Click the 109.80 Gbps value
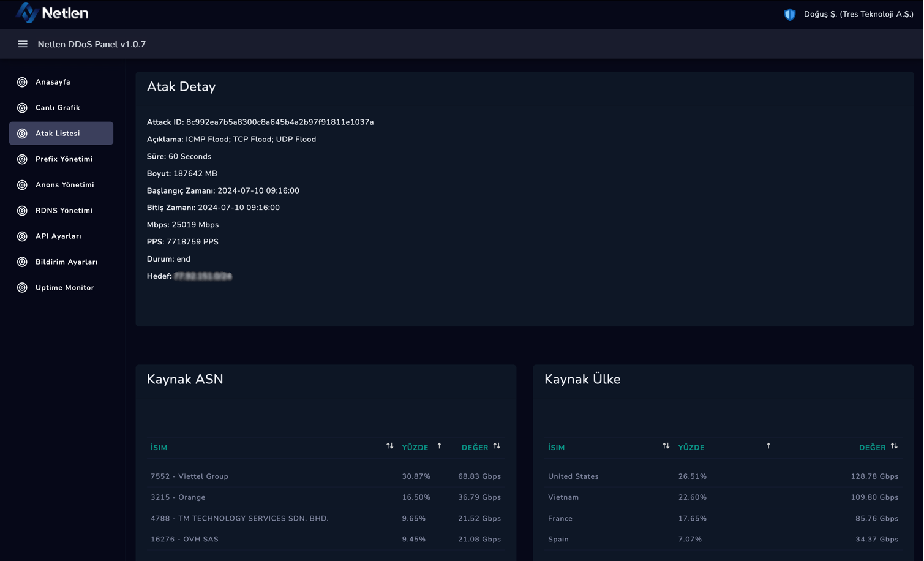The width and height of the screenshot is (924, 561). [x=874, y=497]
